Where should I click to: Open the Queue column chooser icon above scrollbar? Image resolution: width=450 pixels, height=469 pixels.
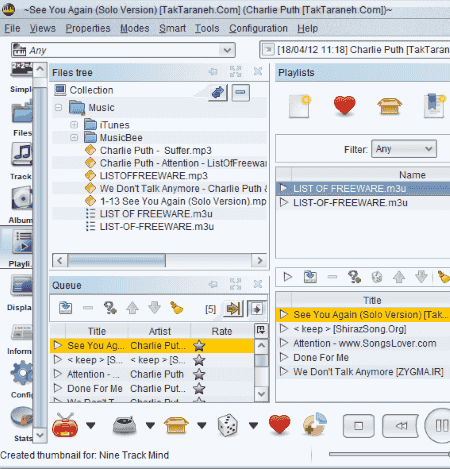coord(261,330)
